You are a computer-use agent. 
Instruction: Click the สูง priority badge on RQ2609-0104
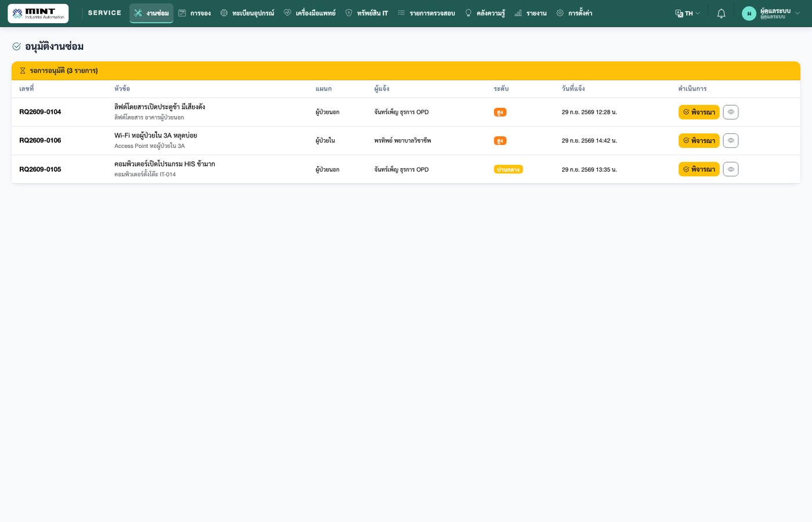click(x=500, y=112)
